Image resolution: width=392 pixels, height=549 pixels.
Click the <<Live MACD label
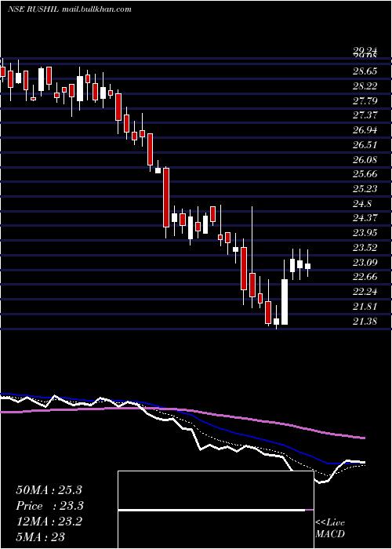point(330,529)
